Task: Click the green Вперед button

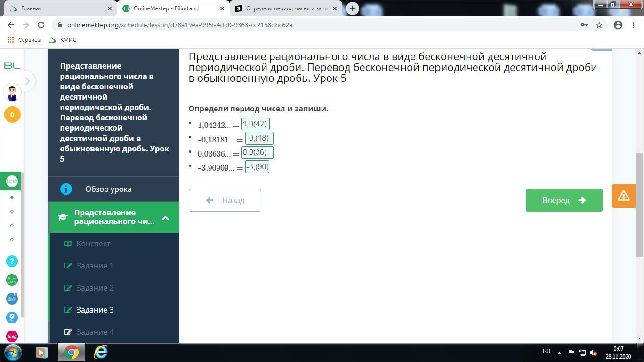Action: 564,200
